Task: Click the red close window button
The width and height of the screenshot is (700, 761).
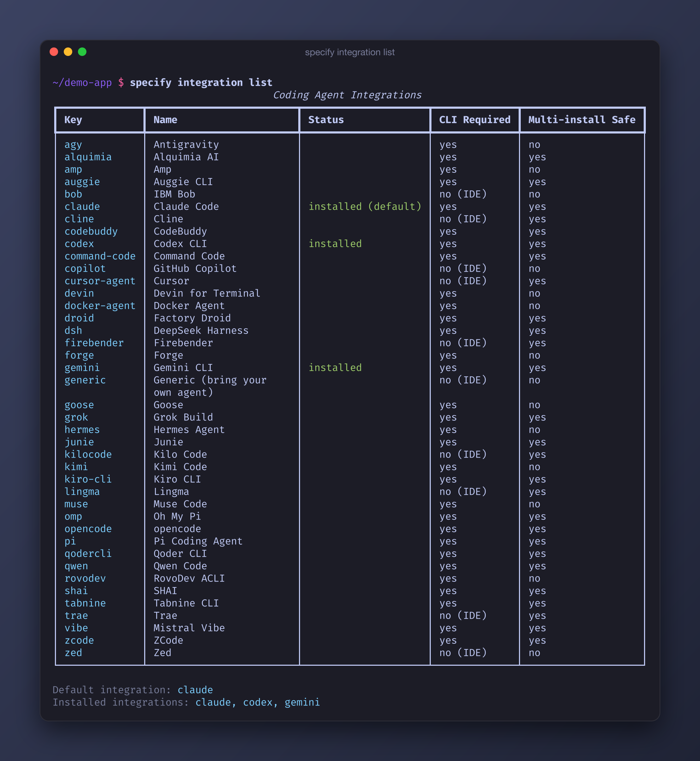Action: coord(54,52)
